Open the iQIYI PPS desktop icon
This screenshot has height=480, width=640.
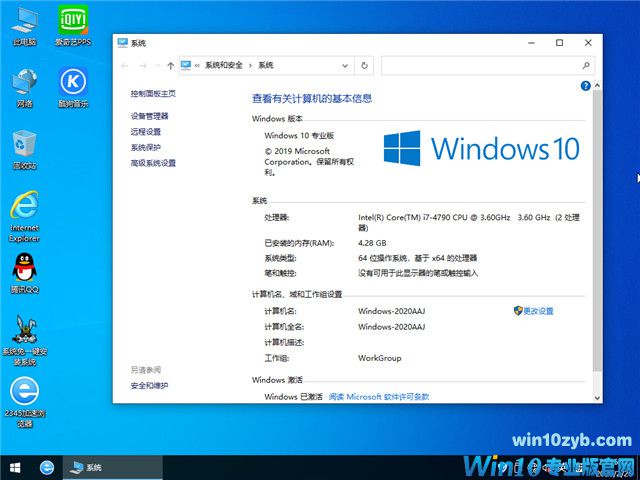(x=73, y=24)
